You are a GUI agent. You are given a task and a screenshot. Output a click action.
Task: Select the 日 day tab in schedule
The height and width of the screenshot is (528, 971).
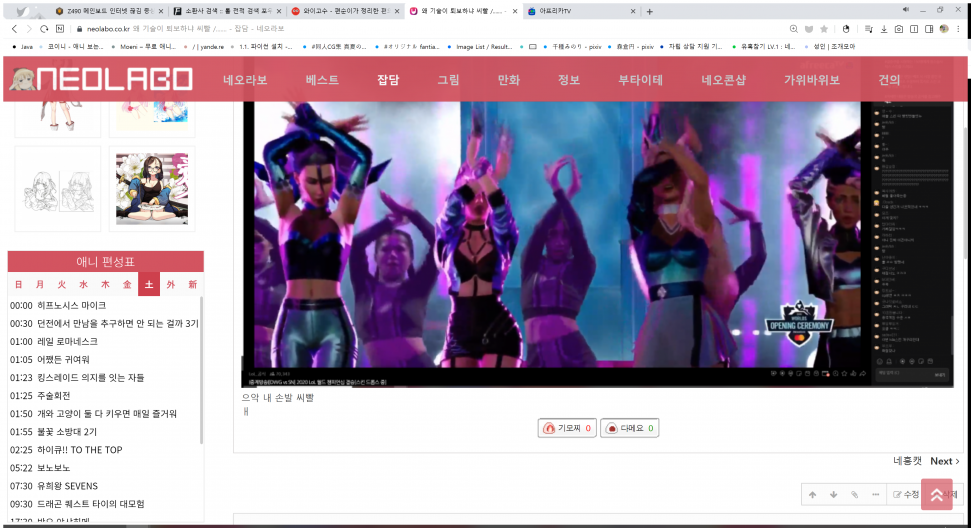(x=19, y=284)
